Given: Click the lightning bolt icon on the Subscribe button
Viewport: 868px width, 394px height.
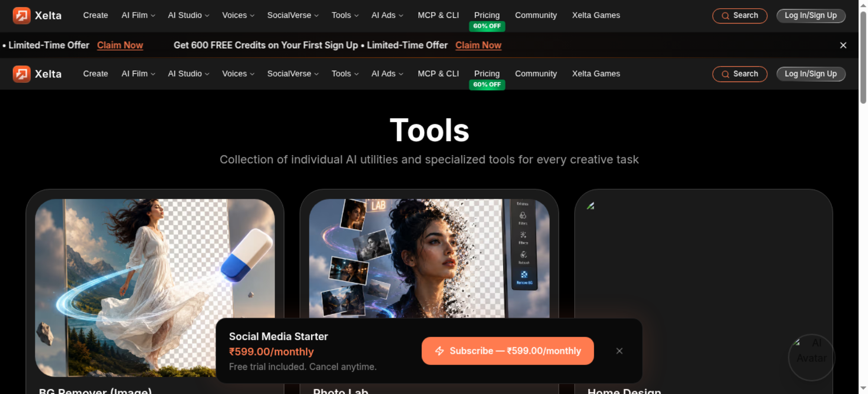Looking at the screenshot, I should pyautogui.click(x=440, y=351).
